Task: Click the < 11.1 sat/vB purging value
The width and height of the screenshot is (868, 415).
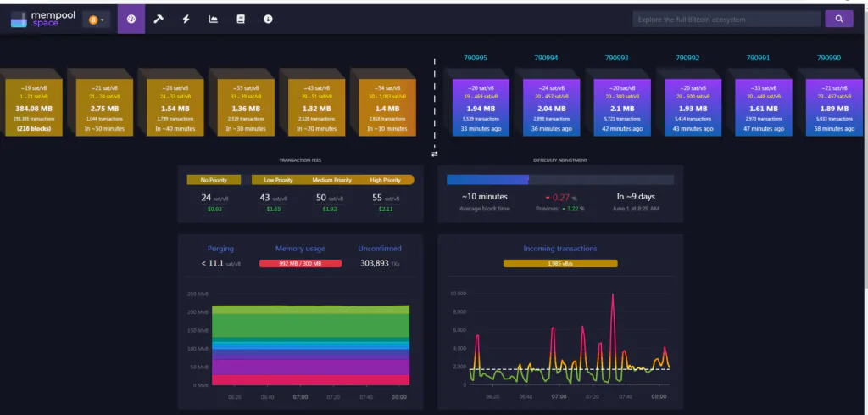Action: pos(221,264)
